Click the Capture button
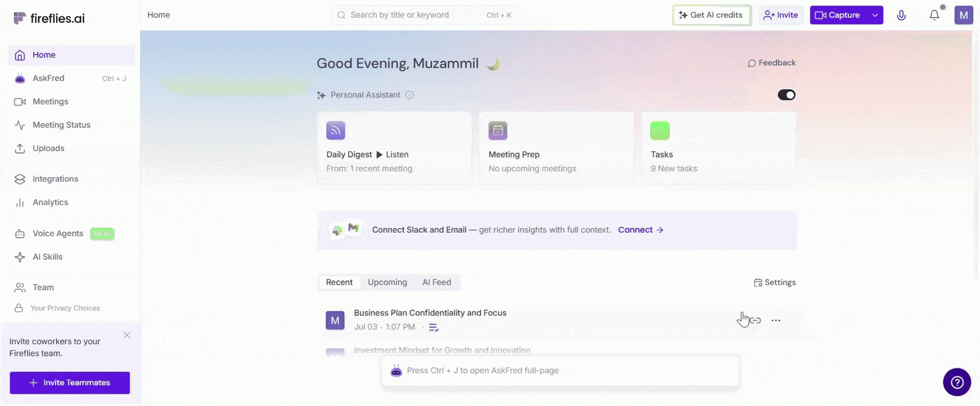 838,15
